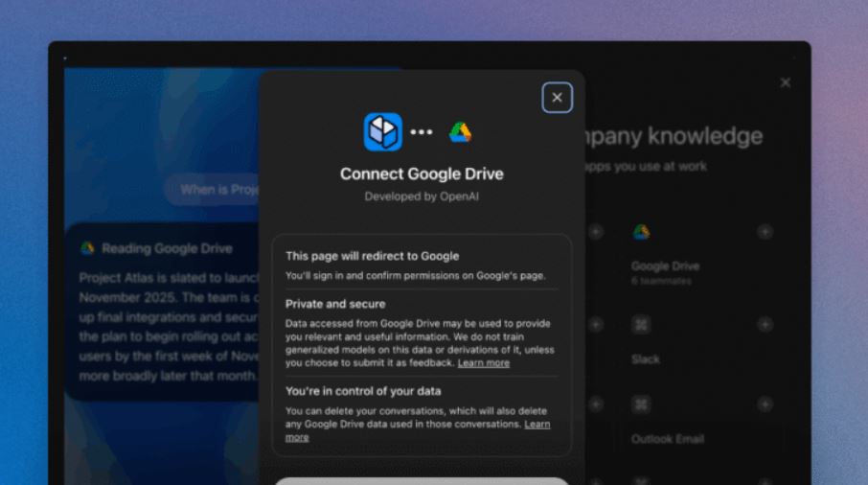Click 'Private and secure' heading
The height and width of the screenshot is (485, 868).
(335, 304)
